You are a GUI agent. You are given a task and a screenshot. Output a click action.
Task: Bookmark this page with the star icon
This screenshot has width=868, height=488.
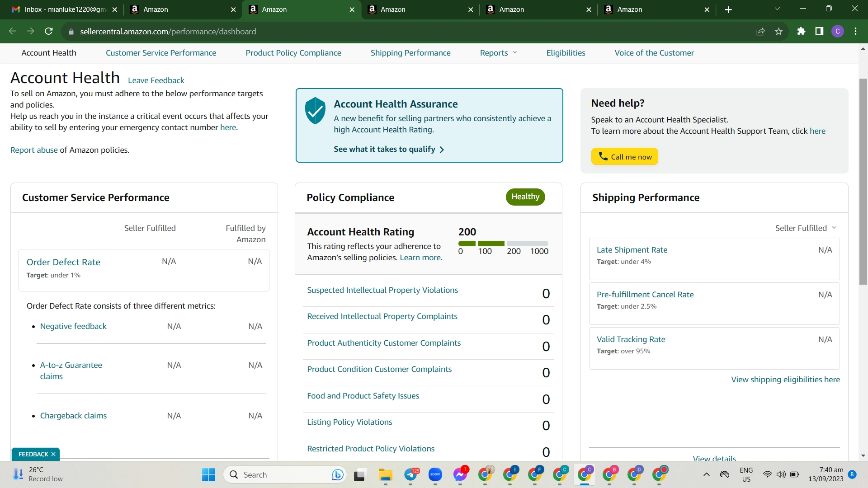[x=778, y=31]
